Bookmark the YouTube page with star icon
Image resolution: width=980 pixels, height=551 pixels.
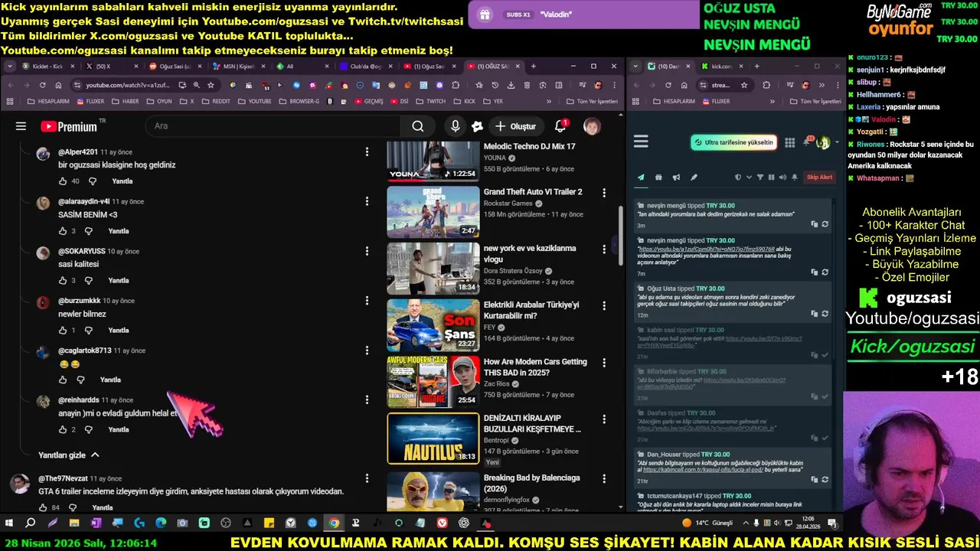coord(211,85)
